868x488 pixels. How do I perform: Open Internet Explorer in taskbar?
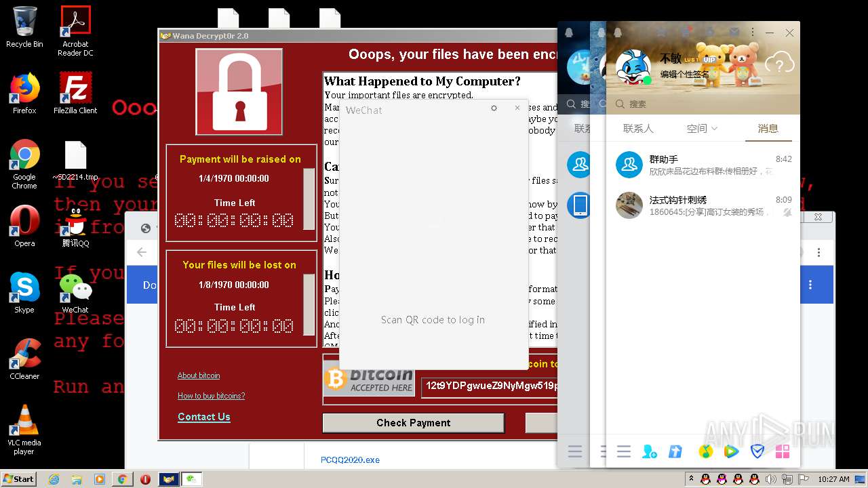tap(54, 479)
